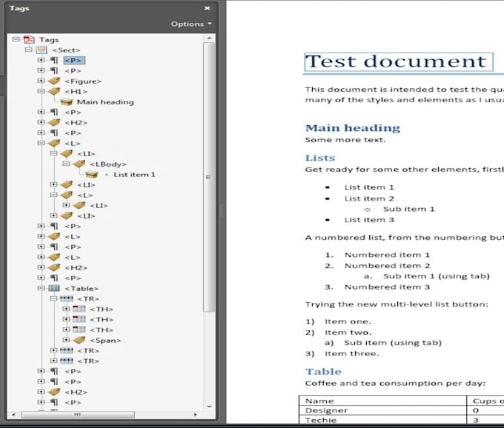Click the <Table> tag icon

(54, 288)
